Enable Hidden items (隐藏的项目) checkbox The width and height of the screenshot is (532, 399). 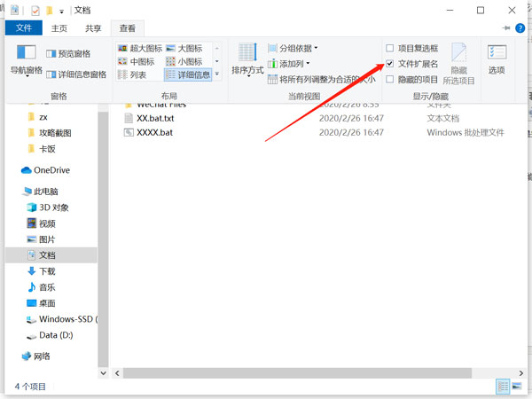[x=390, y=79]
